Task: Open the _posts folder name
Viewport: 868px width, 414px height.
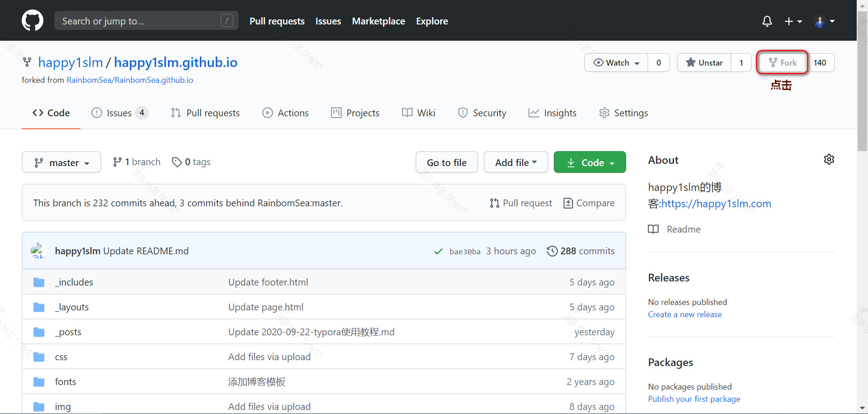Action: [x=68, y=332]
